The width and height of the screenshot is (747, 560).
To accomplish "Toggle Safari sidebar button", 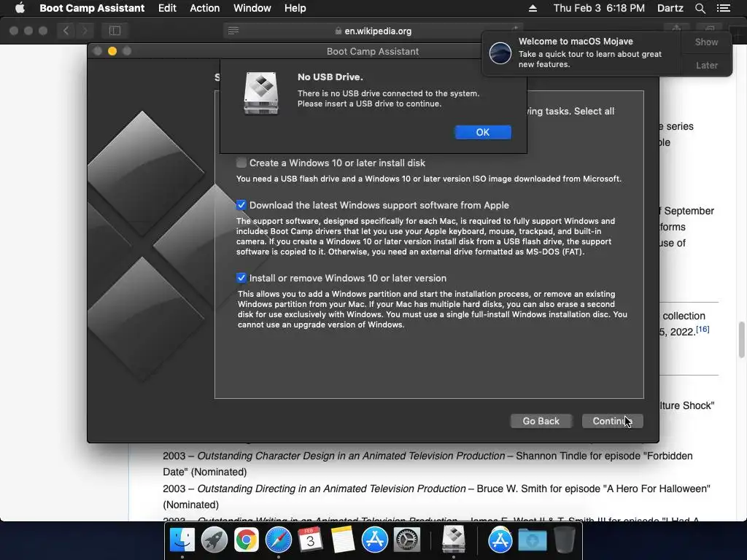I will [115, 31].
